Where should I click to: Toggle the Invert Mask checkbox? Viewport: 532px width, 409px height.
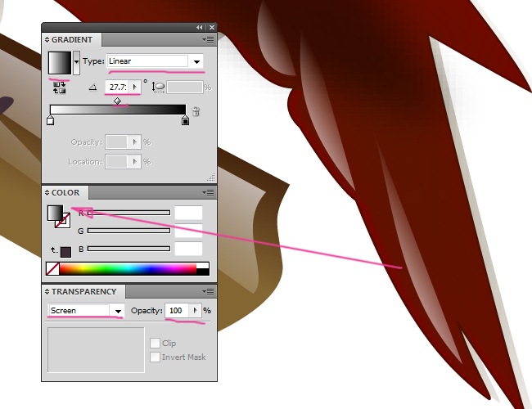[x=155, y=357]
